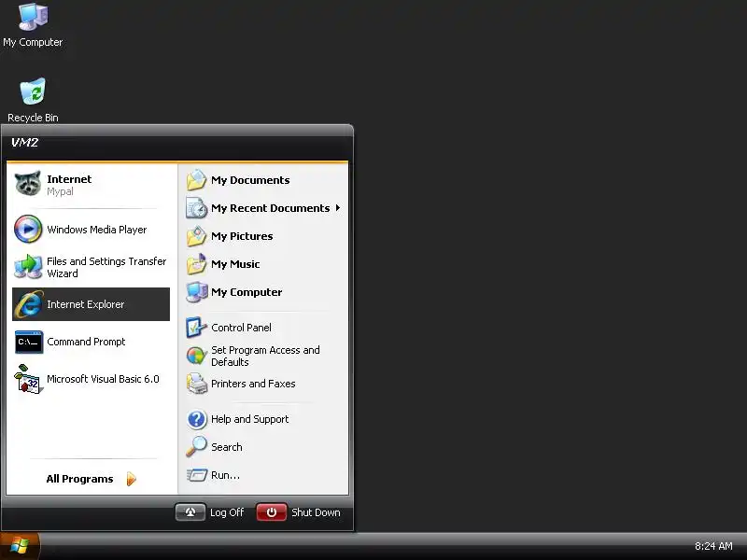
Task: Open My Documents folder icon
Action: pos(196,180)
